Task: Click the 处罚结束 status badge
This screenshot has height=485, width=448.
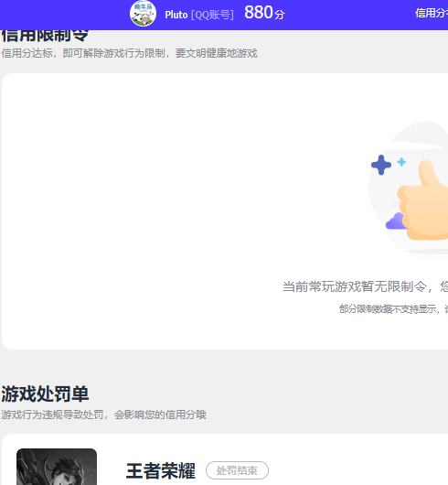Action: tap(237, 470)
